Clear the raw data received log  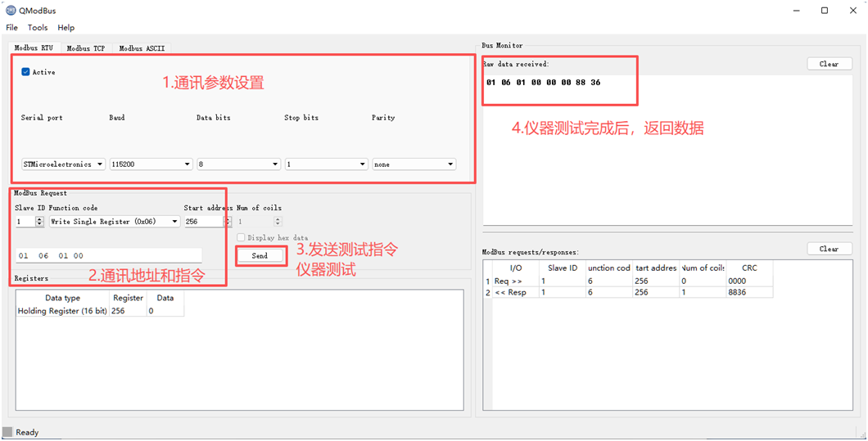[829, 64]
